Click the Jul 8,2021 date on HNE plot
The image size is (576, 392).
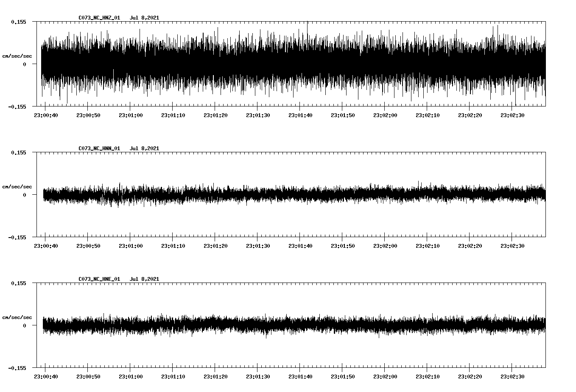pyautogui.click(x=145, y=279)
